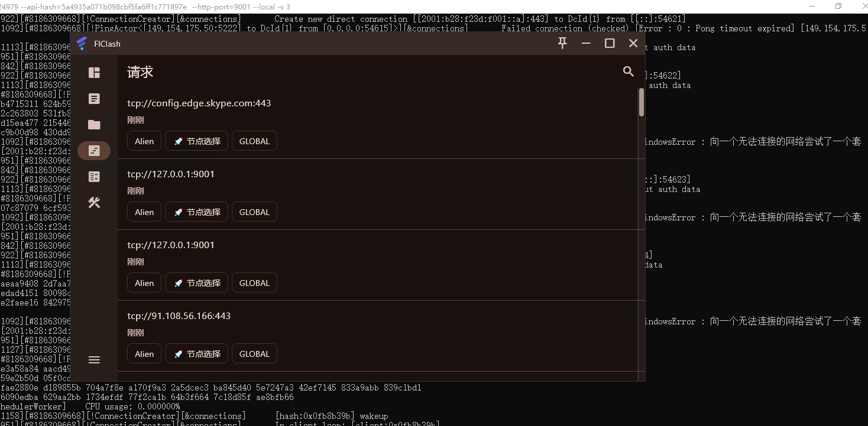Viewport: 868px width, 426px height.
Task: Click the 刚刚 timestamp under skype request
Action: 135,120
